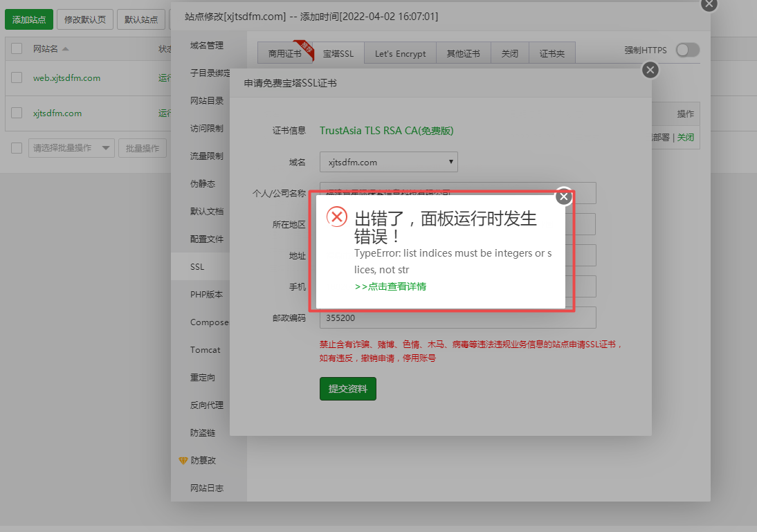
Task: Click the 运行 status for web.xjtsdfm.com
Action: coord(165,77)
